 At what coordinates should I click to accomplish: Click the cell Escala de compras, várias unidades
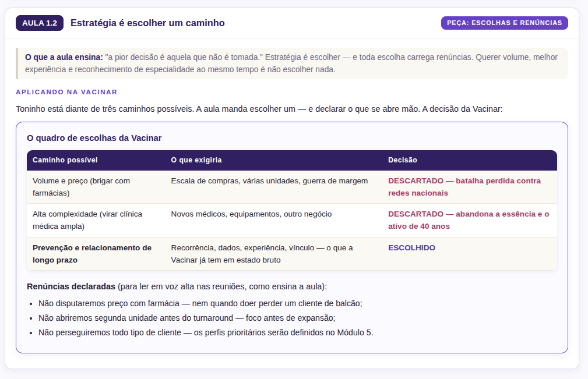click(x=269, y=181)
